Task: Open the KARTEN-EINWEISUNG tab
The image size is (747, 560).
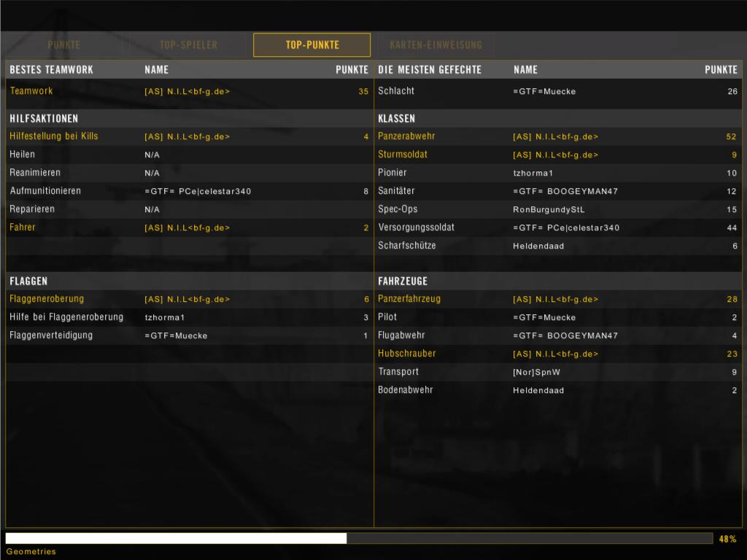Action: point(436,44)
